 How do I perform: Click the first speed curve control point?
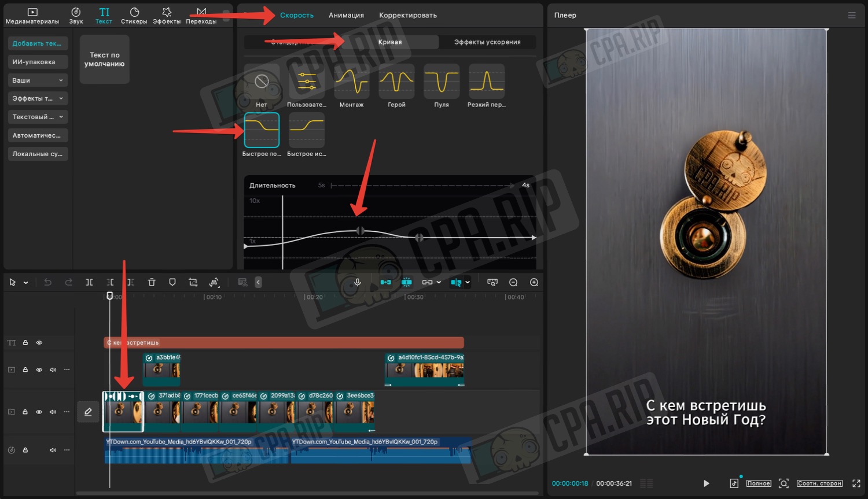[x=360, y=231]
